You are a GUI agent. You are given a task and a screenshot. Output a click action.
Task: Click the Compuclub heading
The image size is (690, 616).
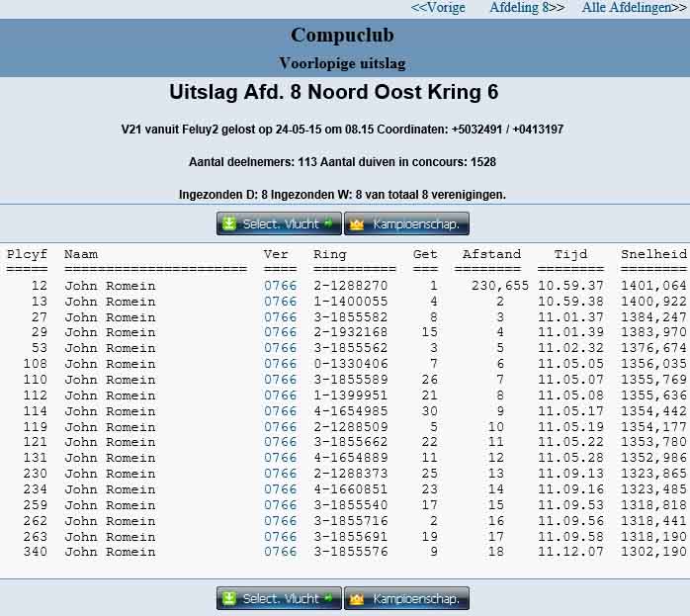click(342, 36)
